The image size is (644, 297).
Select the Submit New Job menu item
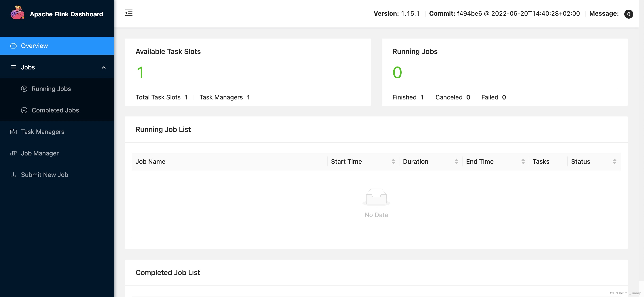(44, 174)
